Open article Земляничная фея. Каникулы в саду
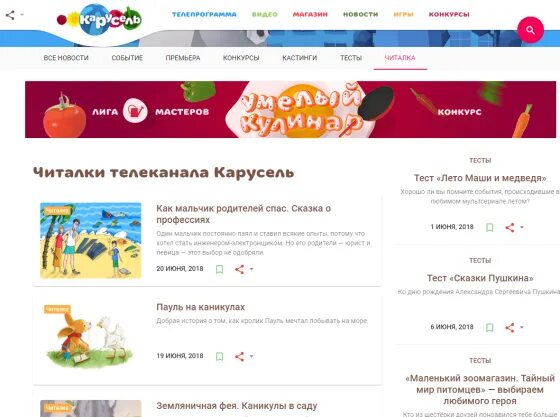This screenshot has height=417, width=560. tap(236, 406)
